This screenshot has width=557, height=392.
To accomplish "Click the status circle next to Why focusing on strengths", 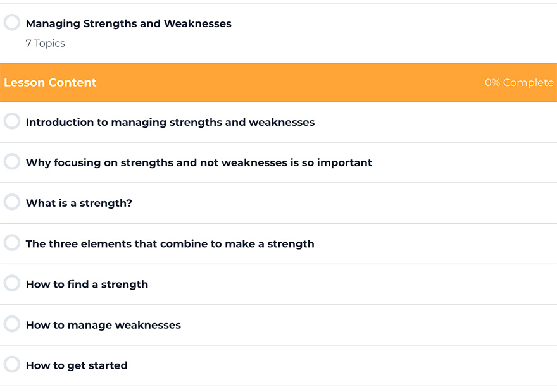I will (12, 161).
